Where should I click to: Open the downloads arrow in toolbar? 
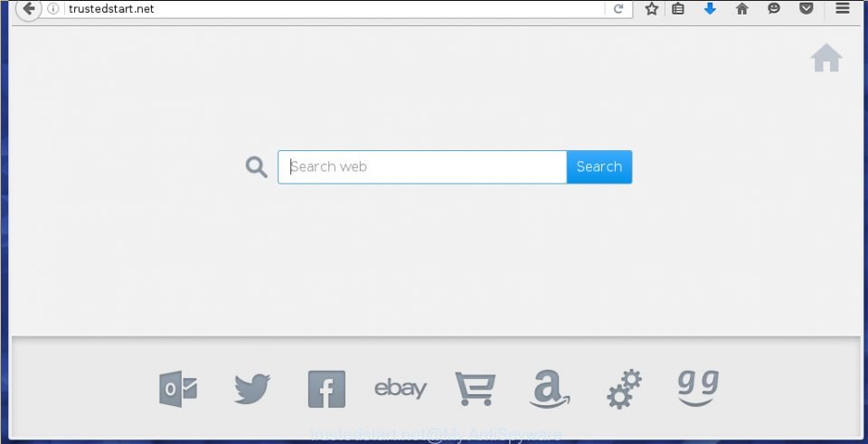(710, 8)
